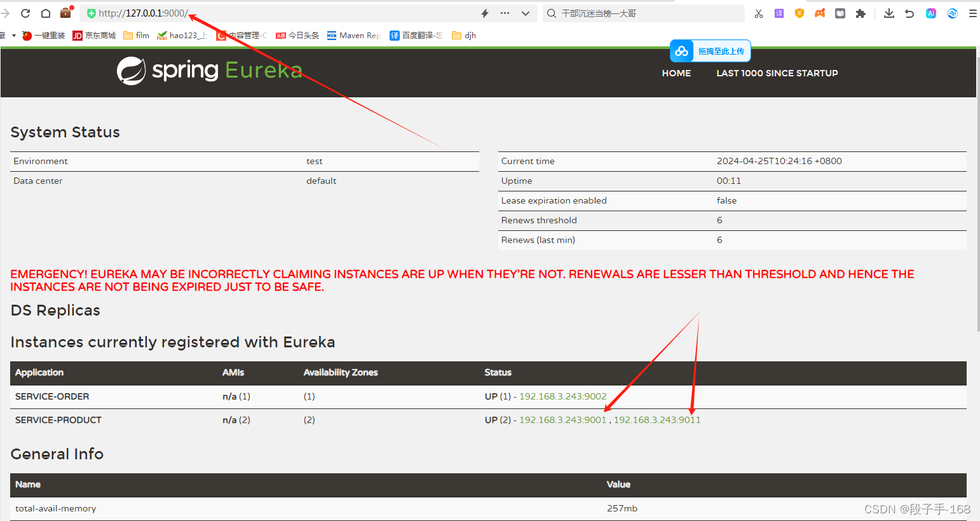Open the 一键重装 bookmark
The width and height of the screenshot is (980, 521).
point(44,36)
